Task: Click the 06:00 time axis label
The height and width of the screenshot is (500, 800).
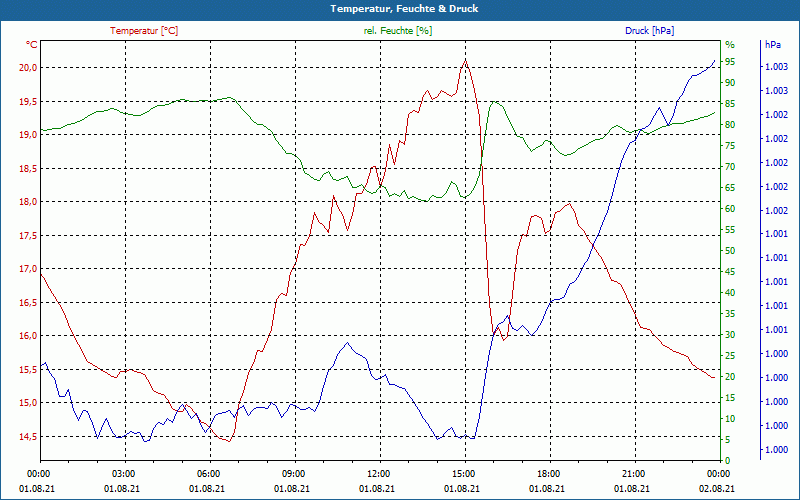Action: click(210, 474)
